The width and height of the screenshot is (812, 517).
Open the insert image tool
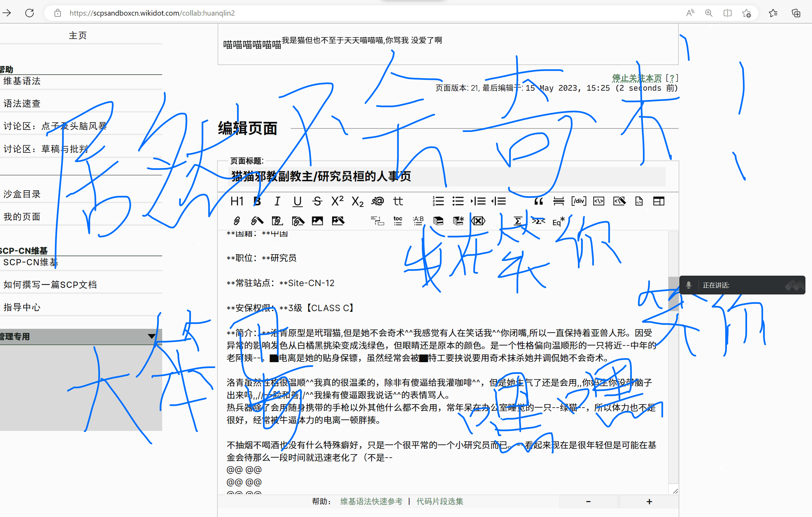317,221
